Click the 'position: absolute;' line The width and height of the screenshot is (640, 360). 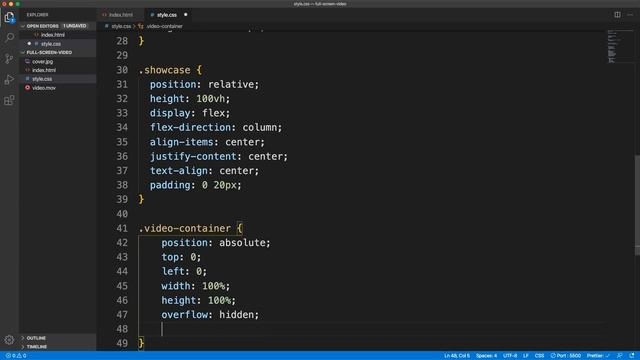click(216, 243)
